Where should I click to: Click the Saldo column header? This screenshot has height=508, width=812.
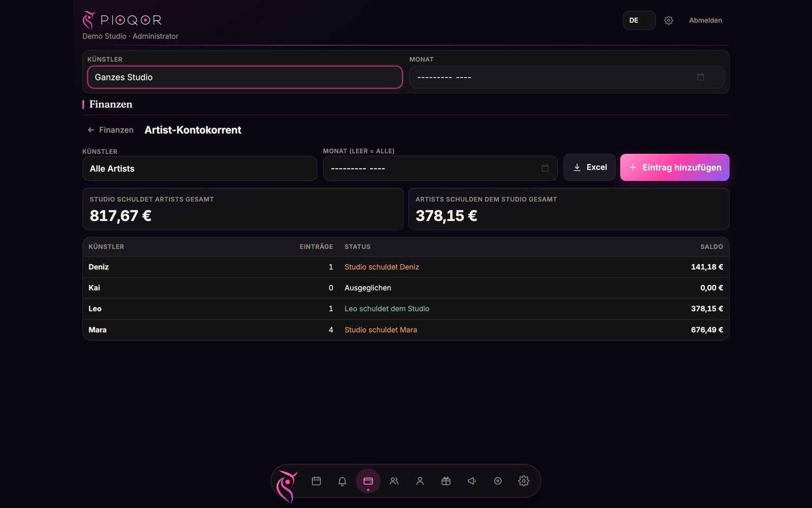pos(712,246)
